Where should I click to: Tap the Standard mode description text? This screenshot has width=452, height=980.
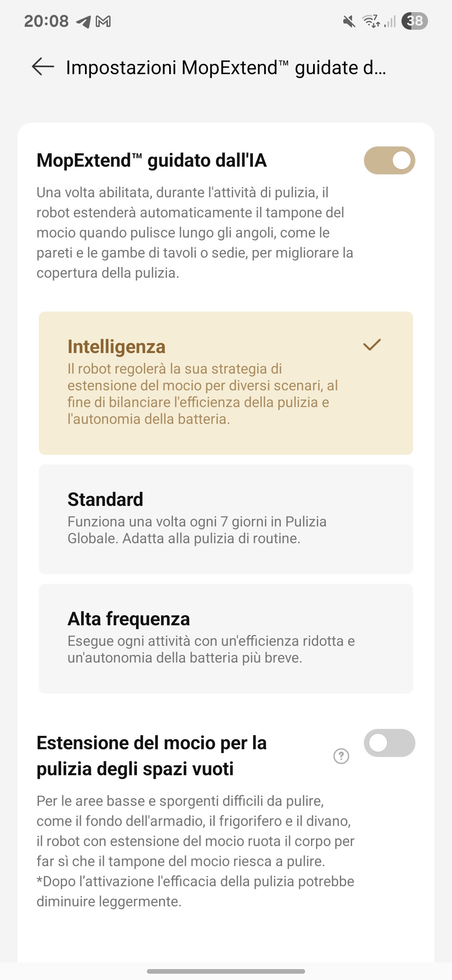click(197, 530)
